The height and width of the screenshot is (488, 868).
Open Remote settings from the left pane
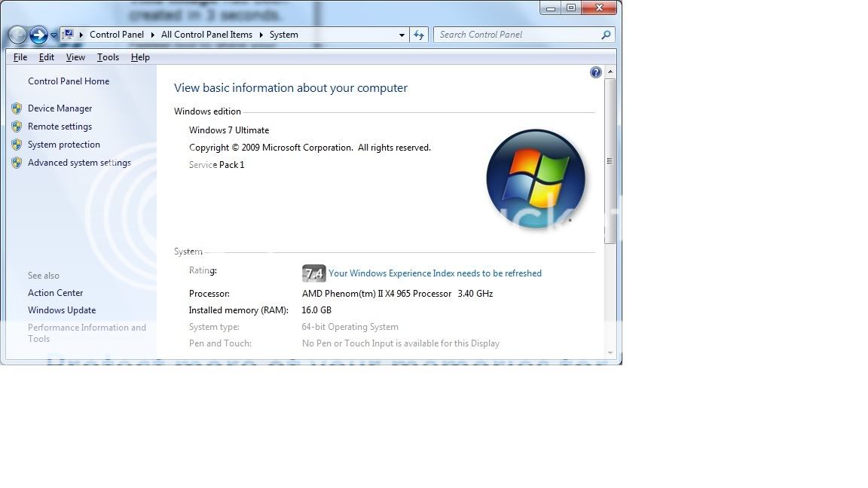point(60,127)
